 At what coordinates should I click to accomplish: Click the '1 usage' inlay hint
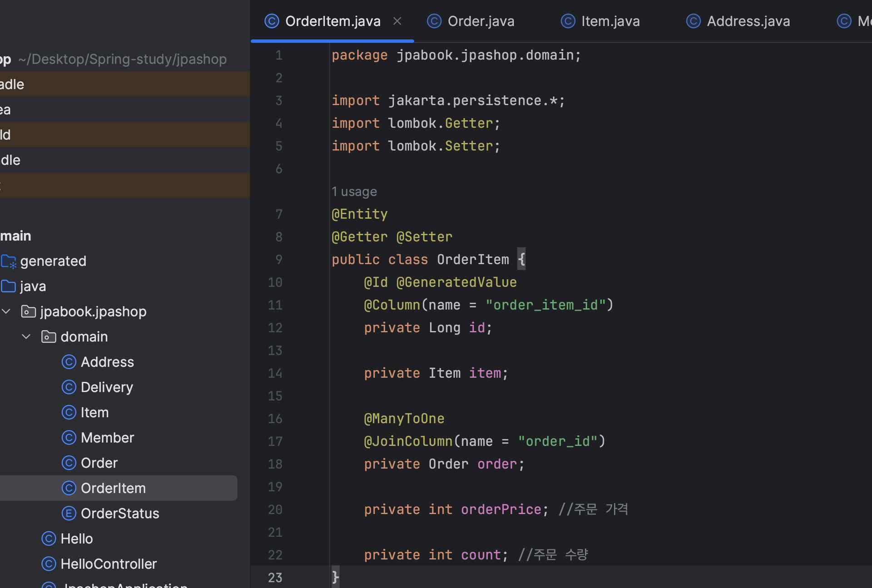pos(354,192)
